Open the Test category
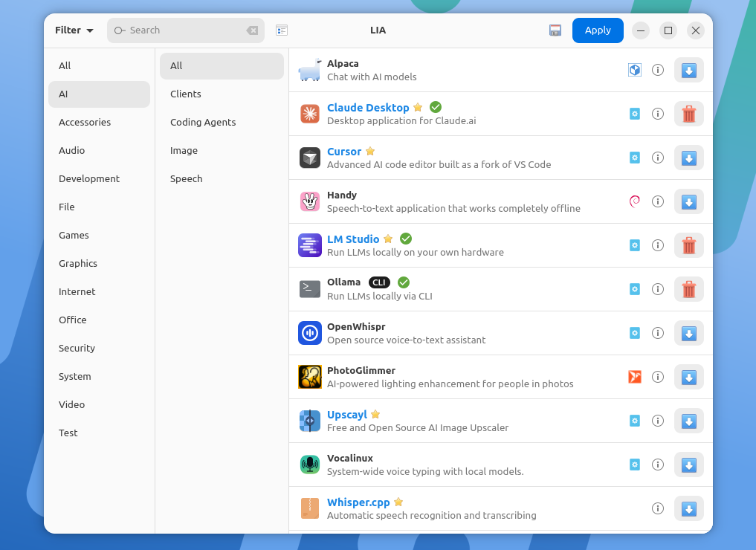 [99, 433]
